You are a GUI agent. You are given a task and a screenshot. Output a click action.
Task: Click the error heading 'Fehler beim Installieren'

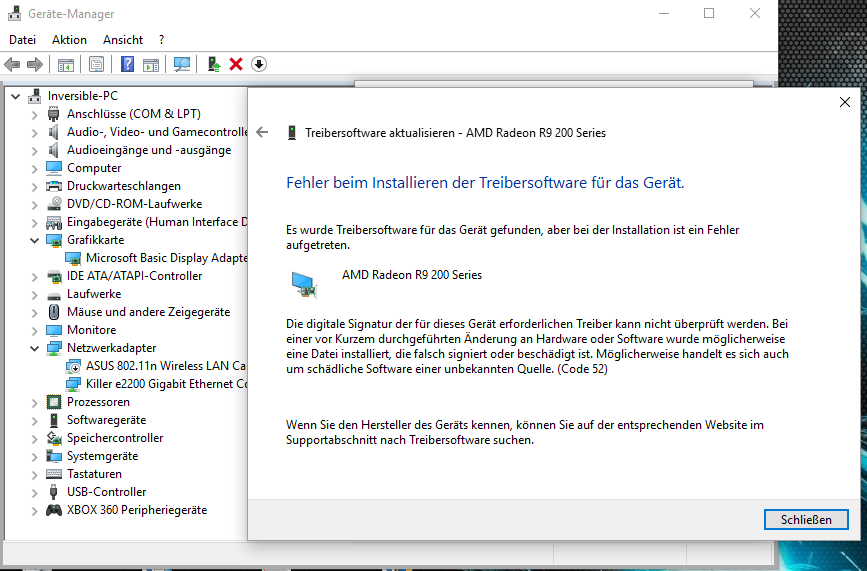tap(485, 182)
